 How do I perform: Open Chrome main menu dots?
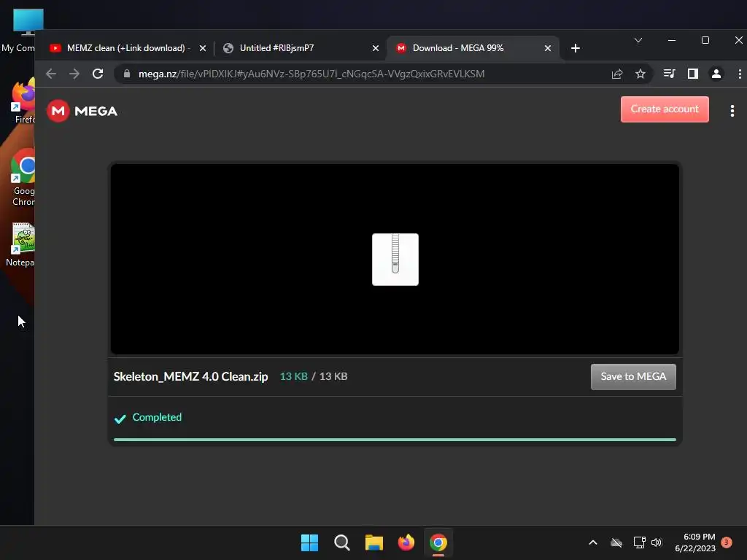tap(740, 74)
